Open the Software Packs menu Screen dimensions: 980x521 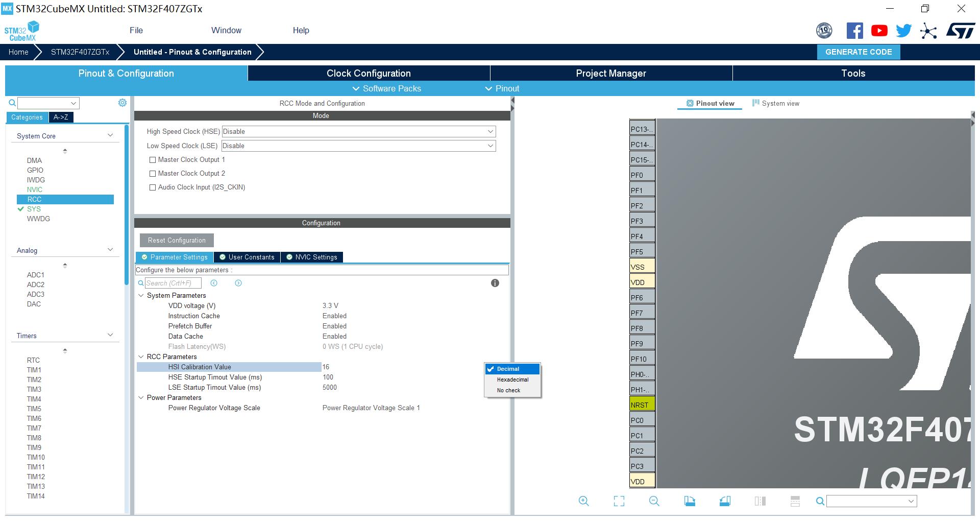tap(386, 89)
